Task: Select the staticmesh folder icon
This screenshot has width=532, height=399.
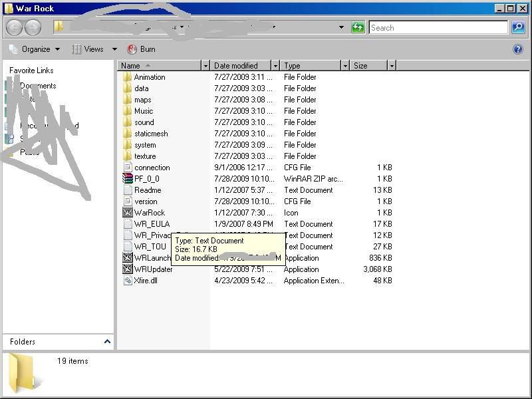Action: 127,134
